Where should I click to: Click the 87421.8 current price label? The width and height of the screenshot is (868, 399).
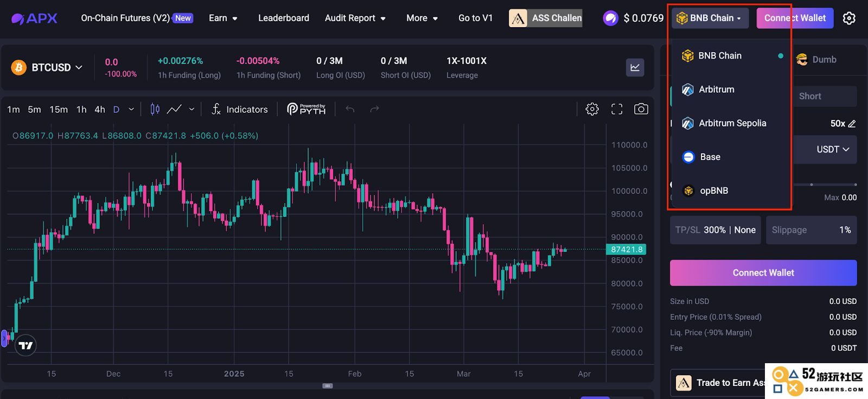626,249
